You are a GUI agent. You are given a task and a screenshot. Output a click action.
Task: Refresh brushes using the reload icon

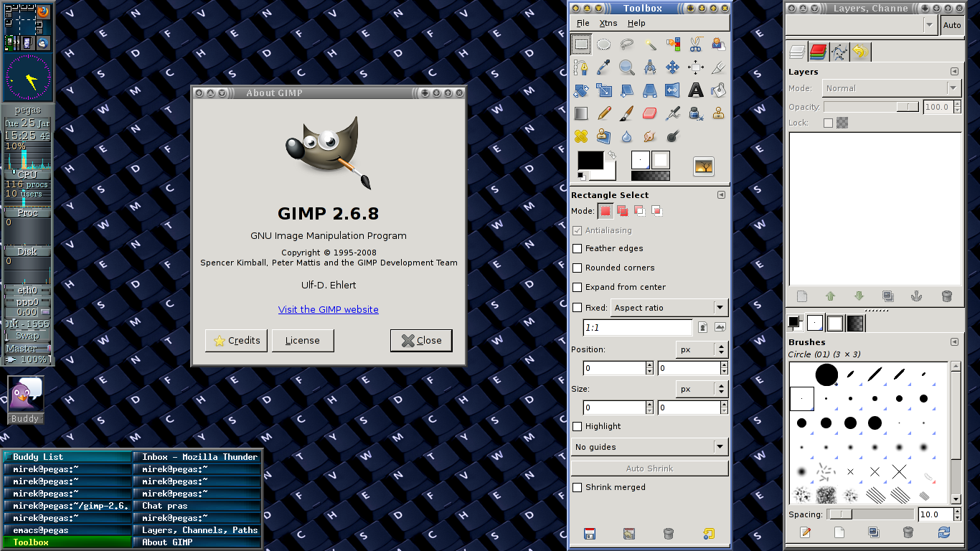pos(944,532)
